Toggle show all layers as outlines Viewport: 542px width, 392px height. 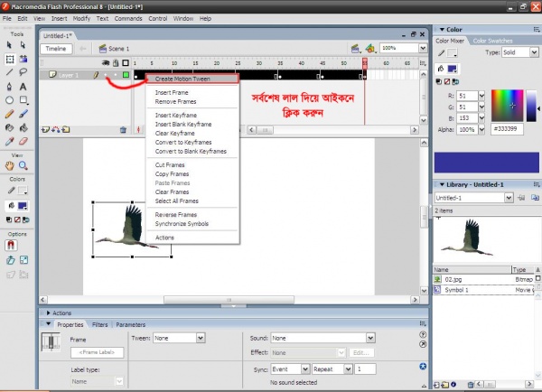(x=126, y=63)
